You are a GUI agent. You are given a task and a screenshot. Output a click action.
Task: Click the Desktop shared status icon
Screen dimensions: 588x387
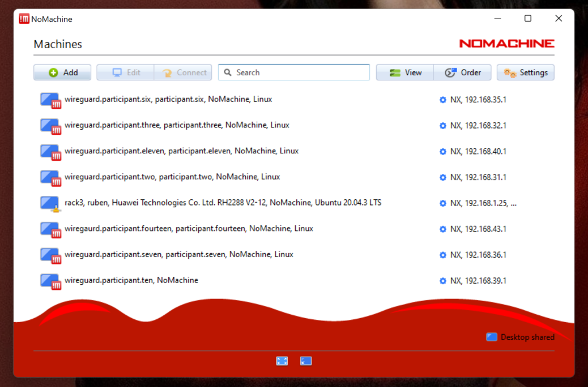(492, 337)
